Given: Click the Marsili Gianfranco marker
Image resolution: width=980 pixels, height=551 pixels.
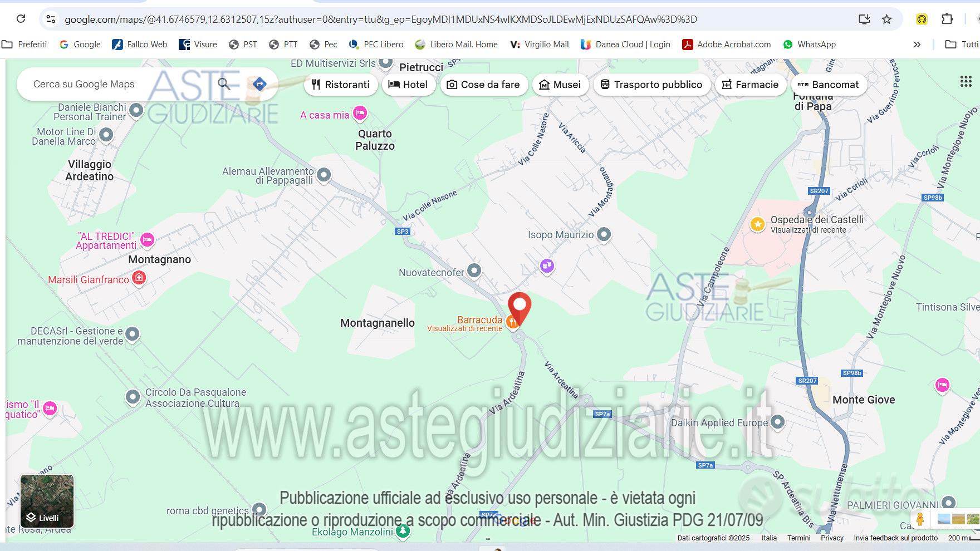Looking at the screenshot, I should pyautogui.click(x=139, y=278).
